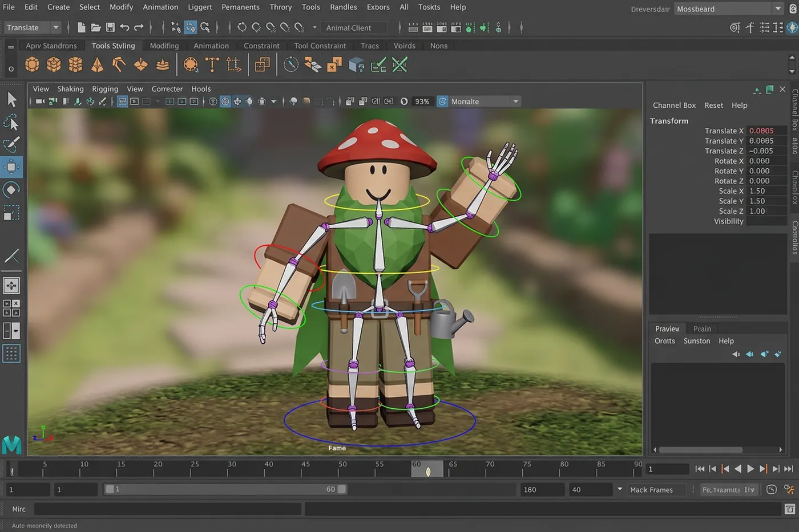Activate the paint brush tool in sidebar
Viewport: 799px width, 532px height.
pos(11,144)
